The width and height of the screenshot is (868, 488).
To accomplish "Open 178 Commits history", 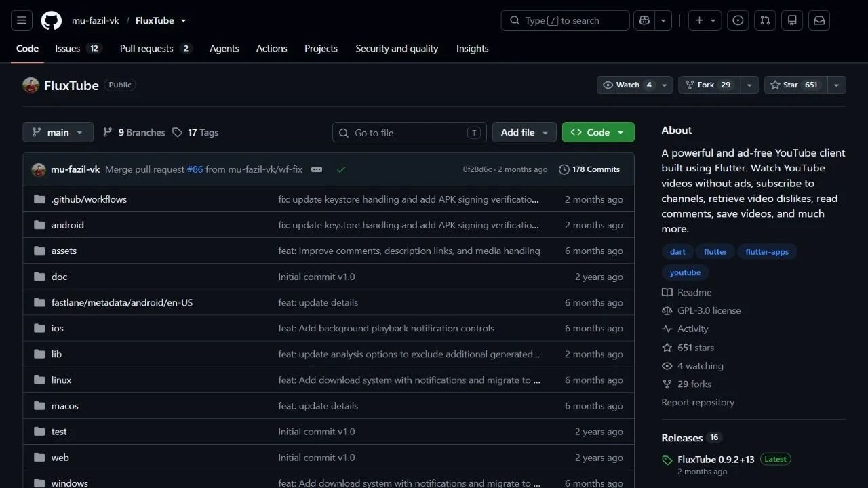I will tap(589, 169).
